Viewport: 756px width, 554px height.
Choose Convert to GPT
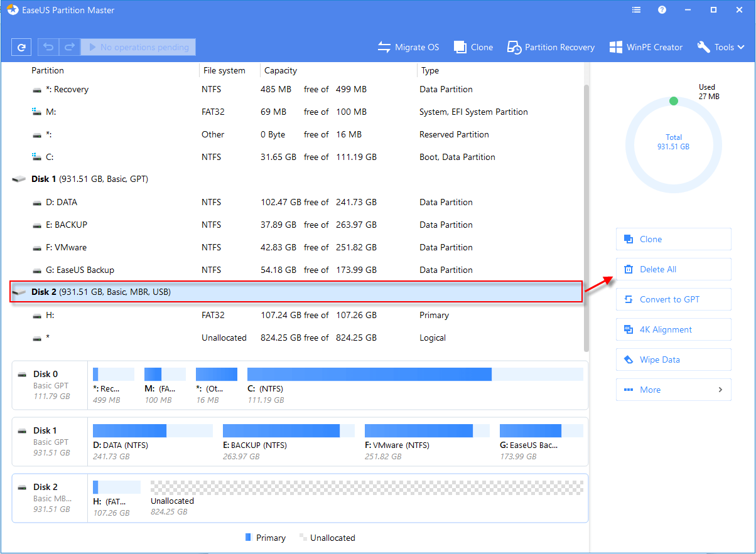tap(673, 299)
